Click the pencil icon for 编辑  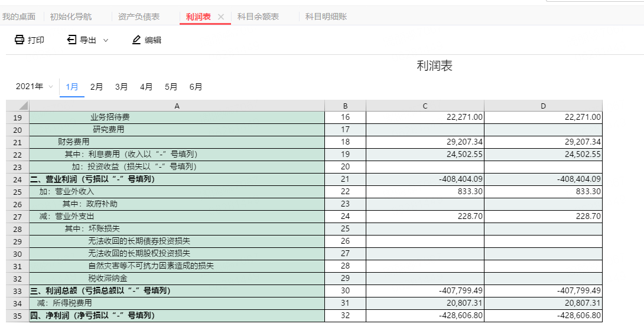point(136,40)
